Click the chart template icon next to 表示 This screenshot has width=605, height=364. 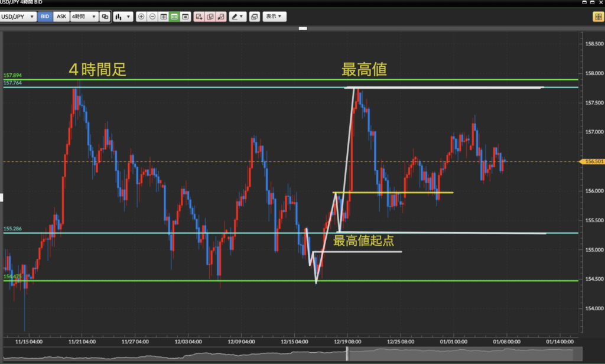click(254, 17)
